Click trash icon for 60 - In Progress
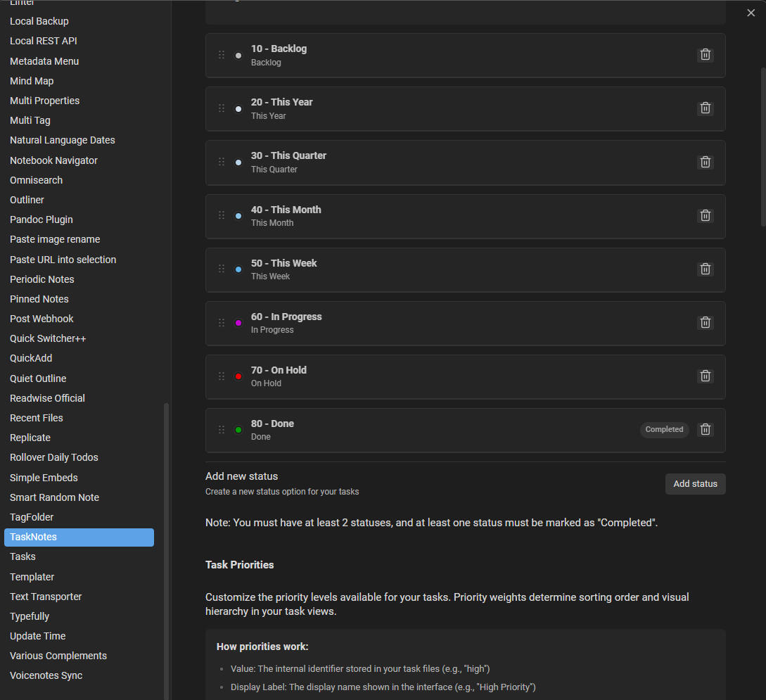 click(x=705, y=323)
